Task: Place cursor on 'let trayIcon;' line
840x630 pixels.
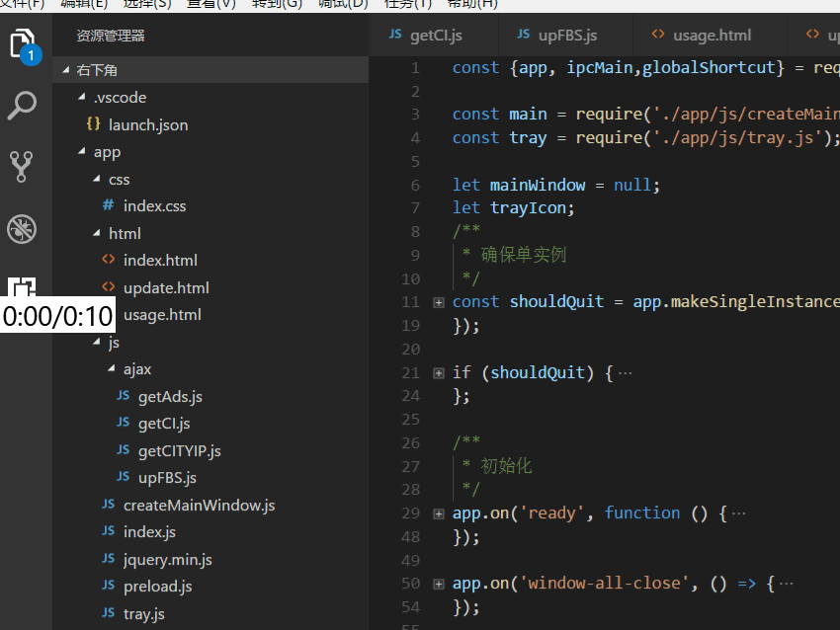Action: (513, 207)
